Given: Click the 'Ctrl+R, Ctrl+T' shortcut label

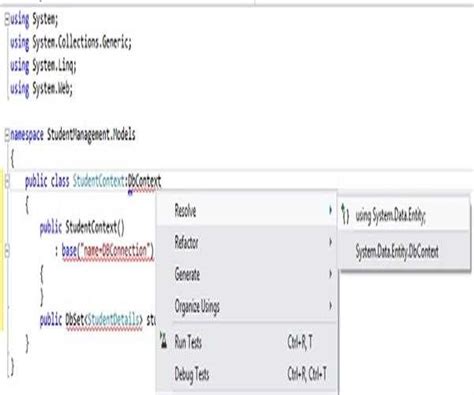Looking at the screenshot, I should [x=307, y=374].
